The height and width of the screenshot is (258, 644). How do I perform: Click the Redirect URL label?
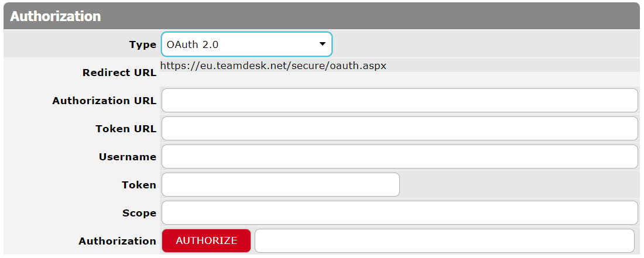point(119,73)
